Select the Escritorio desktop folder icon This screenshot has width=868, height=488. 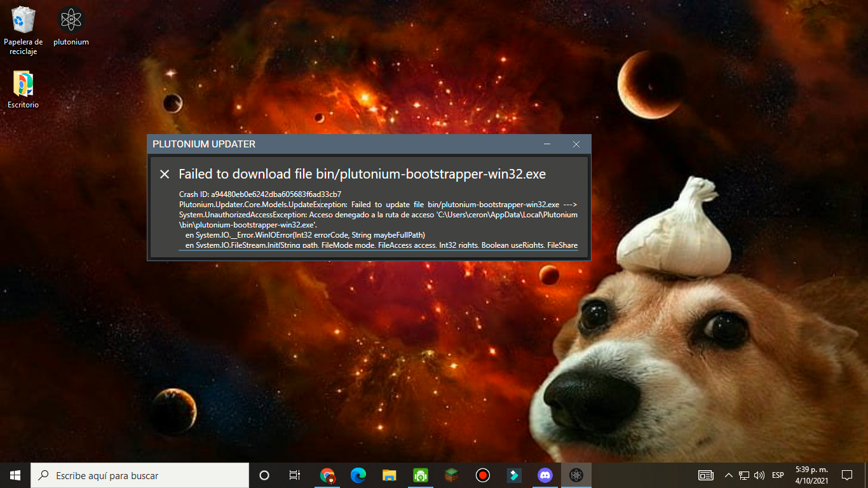click(x=24, y=90)
